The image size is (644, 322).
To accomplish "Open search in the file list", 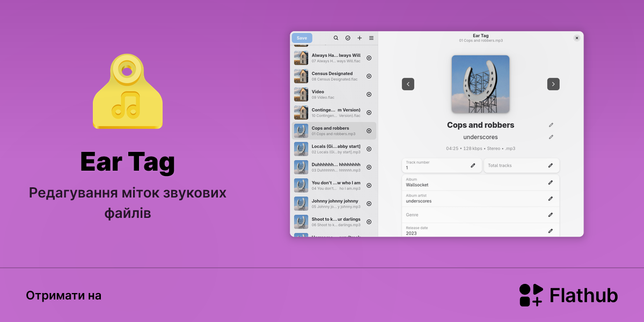I will (x=336, y=38).
